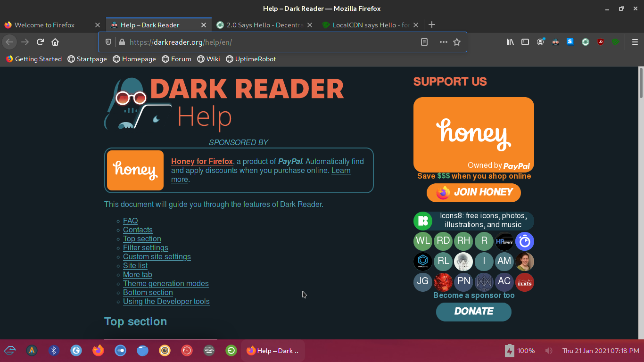
Task: Jump to Using the Developer tools link
Action: [x=166, y=301]
